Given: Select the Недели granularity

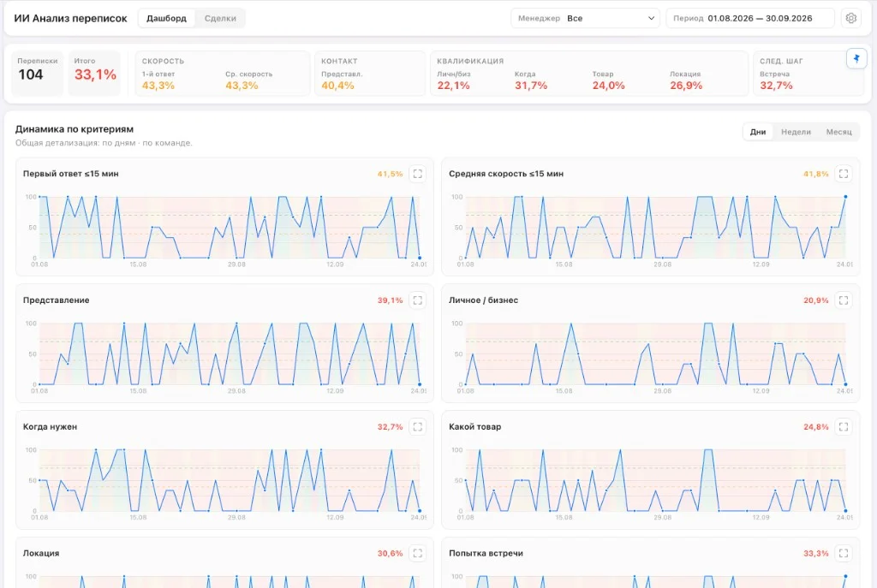Looking at the screenshot, I should [x=796, y=132].
